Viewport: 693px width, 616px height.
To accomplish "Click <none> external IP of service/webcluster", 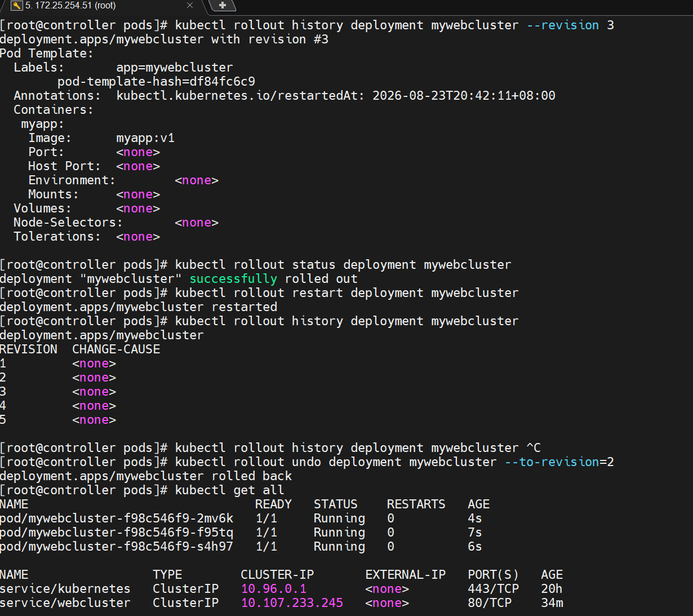I will click(387, 603).
